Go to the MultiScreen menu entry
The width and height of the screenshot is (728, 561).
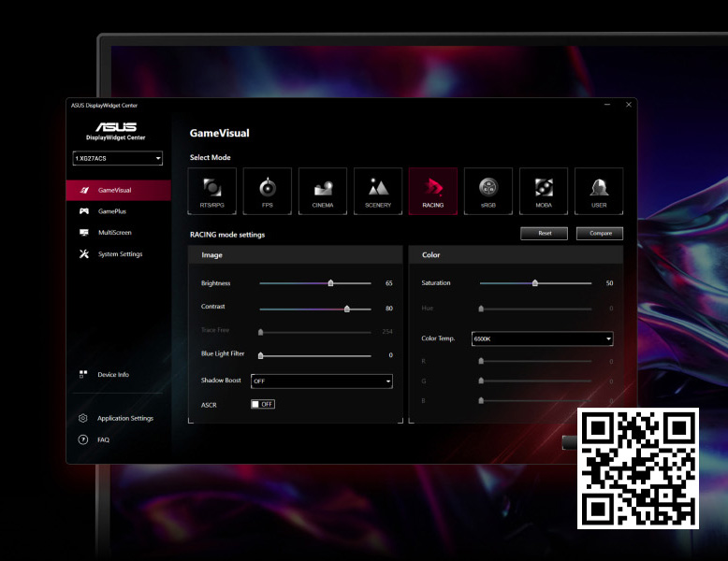[x=119, y=233]
